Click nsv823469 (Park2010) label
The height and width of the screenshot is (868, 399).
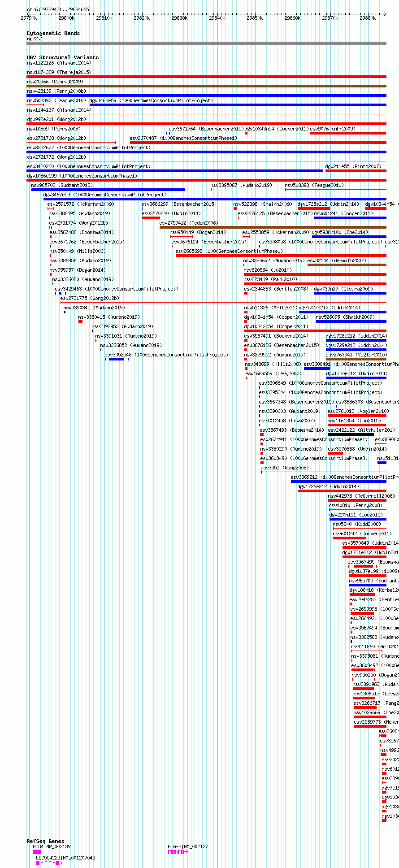[270, 279]
